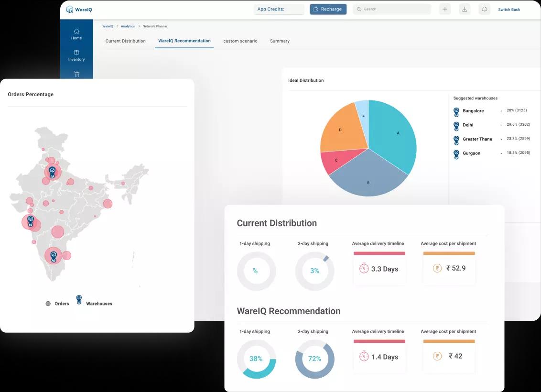541x392 pixels.
Task: Click the Gurgaon warehouse pin icon in the list
Action: coord(456,154)
